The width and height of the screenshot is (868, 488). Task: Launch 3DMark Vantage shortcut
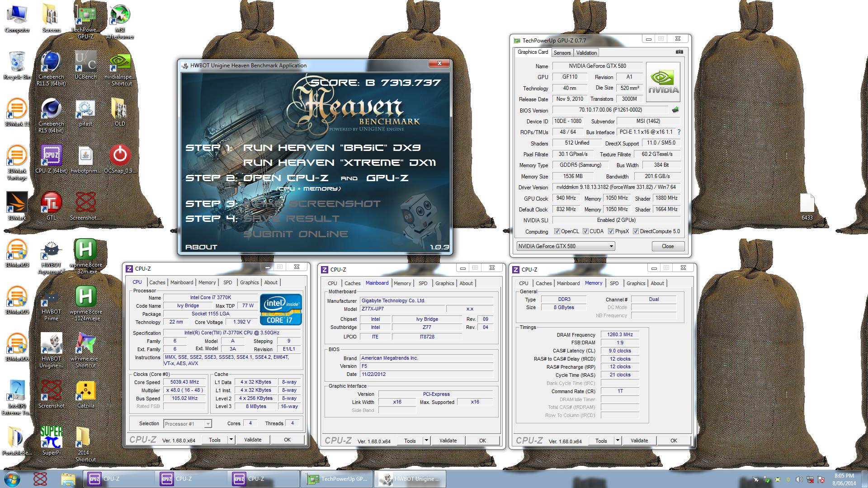(17, 163)
